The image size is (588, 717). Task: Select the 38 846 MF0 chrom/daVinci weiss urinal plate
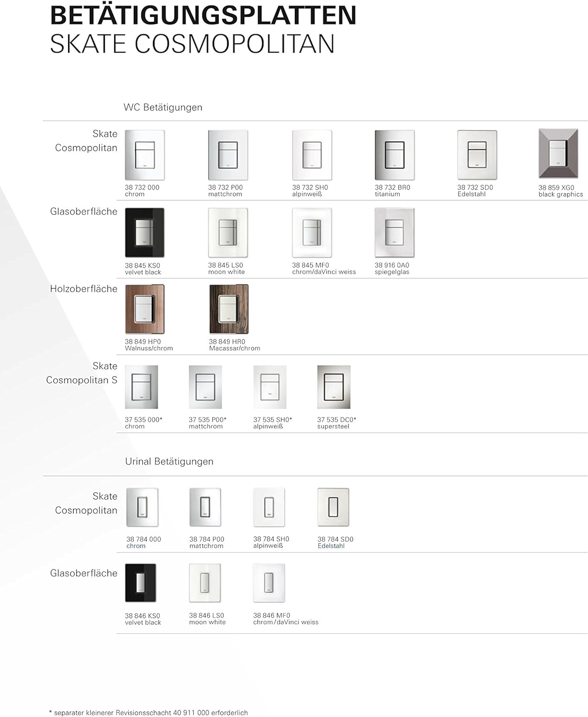click(269, 583)
